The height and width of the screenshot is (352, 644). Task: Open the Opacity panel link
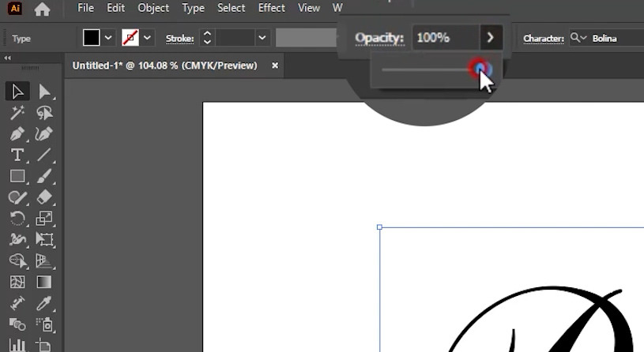tap(379, 38)
